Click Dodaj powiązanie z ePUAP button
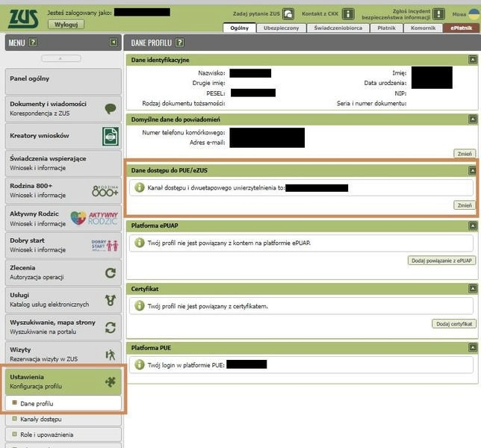481x448 pixels. coord(441,261)
